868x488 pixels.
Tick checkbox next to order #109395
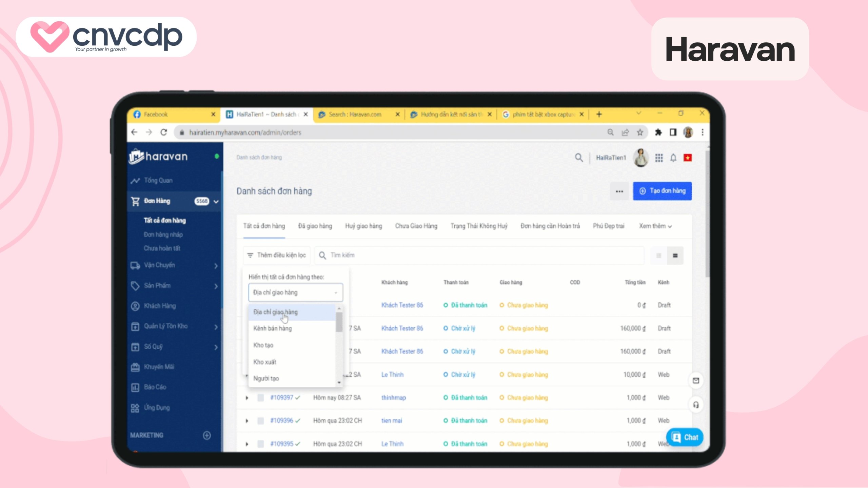[x=261, y=444]
